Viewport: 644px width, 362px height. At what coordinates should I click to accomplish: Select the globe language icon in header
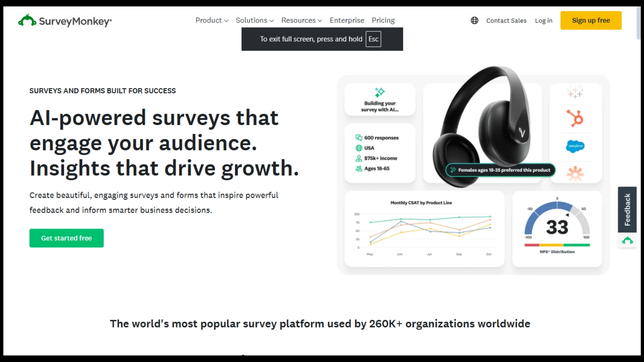pos(475,20)
